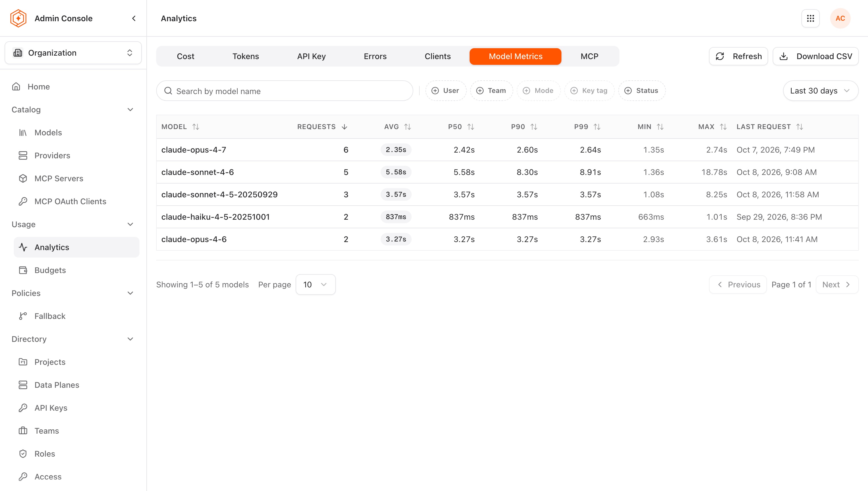The width and height of the screenshot is (868, 491).
Task: Sort by MIN column
Action: [x=660, y=127]
